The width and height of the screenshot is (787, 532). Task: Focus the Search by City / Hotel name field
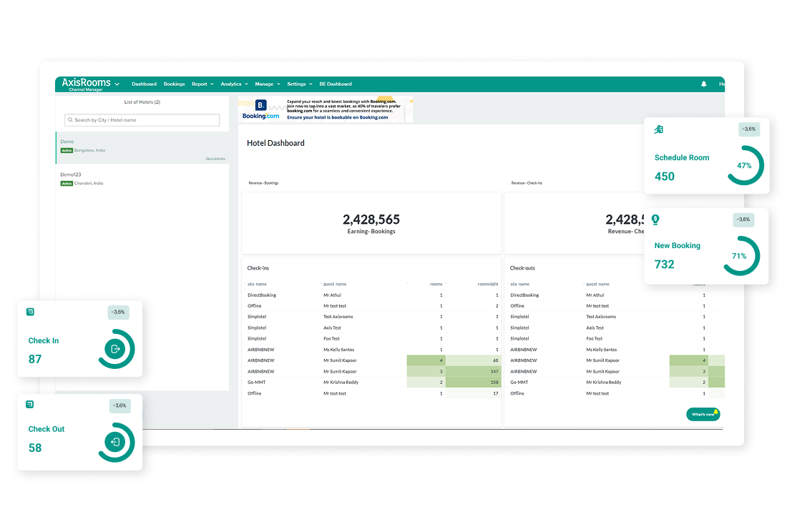coord(142,120)
